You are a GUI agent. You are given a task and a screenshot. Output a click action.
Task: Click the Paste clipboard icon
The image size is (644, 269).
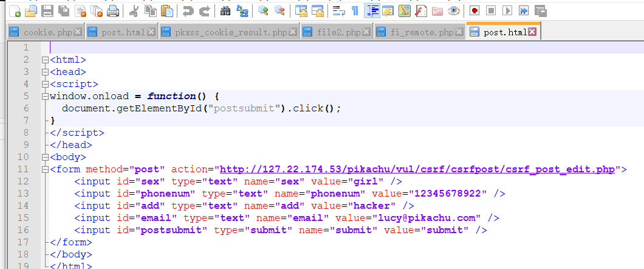[166, 11]
